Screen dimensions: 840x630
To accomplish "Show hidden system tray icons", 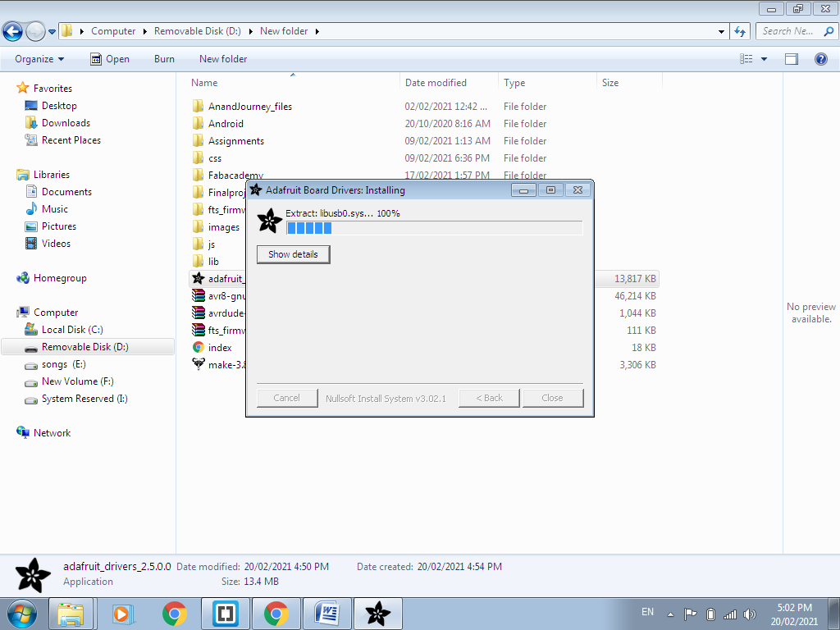I will (670, 614).
